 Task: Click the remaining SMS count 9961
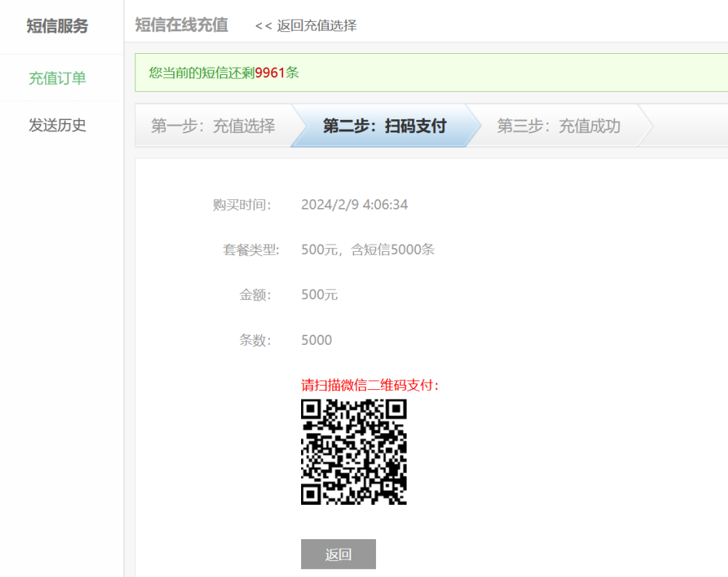270,73
